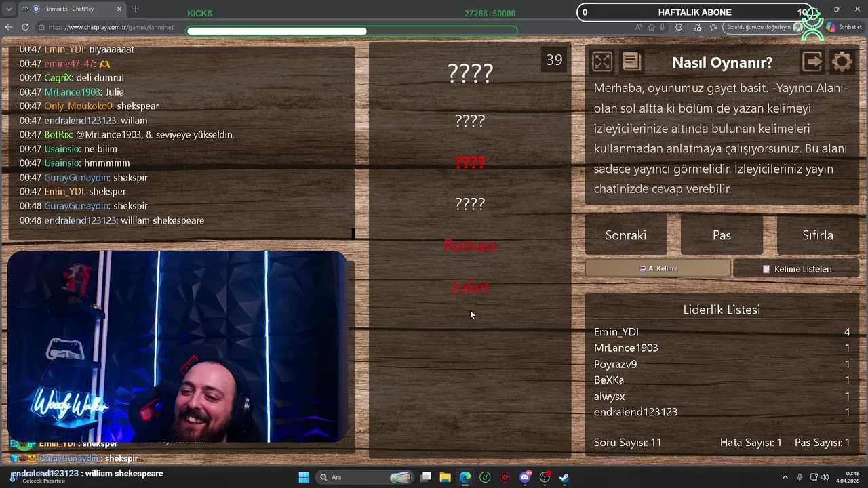Click the HAFTALIK ABONE goal bar
The image size is (868, 488).
[x=695, y=12]
